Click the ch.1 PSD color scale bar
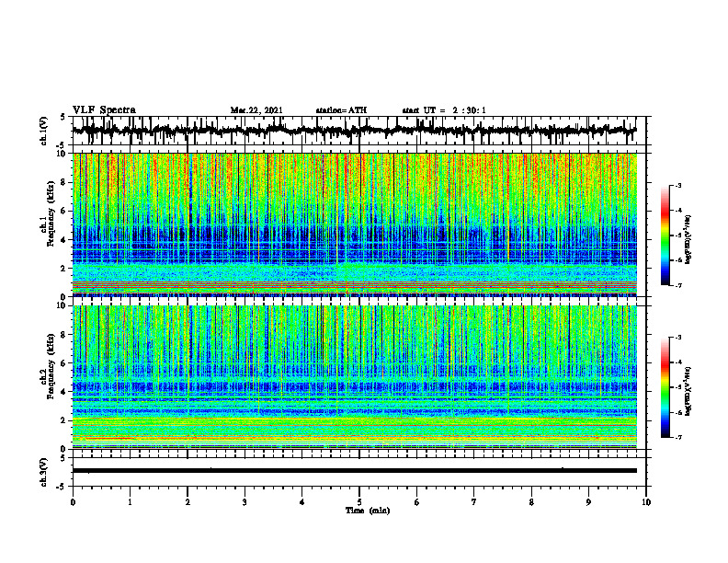 [x=665, y=236]
